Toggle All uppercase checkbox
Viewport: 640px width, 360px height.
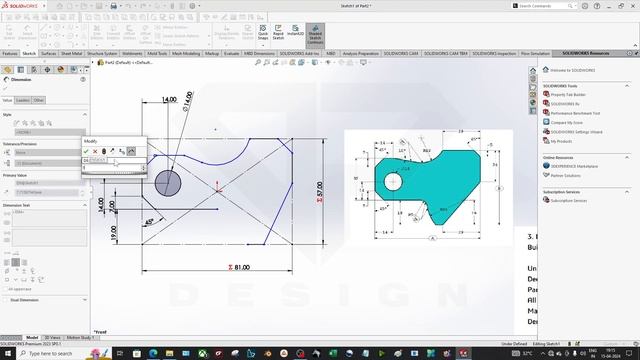5,289
